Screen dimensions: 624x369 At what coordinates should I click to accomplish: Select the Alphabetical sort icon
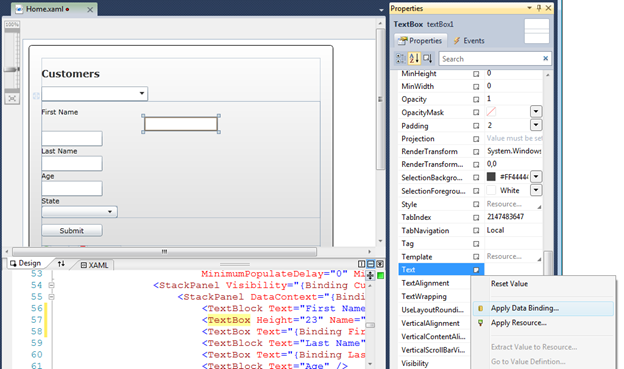pos(414,59)
